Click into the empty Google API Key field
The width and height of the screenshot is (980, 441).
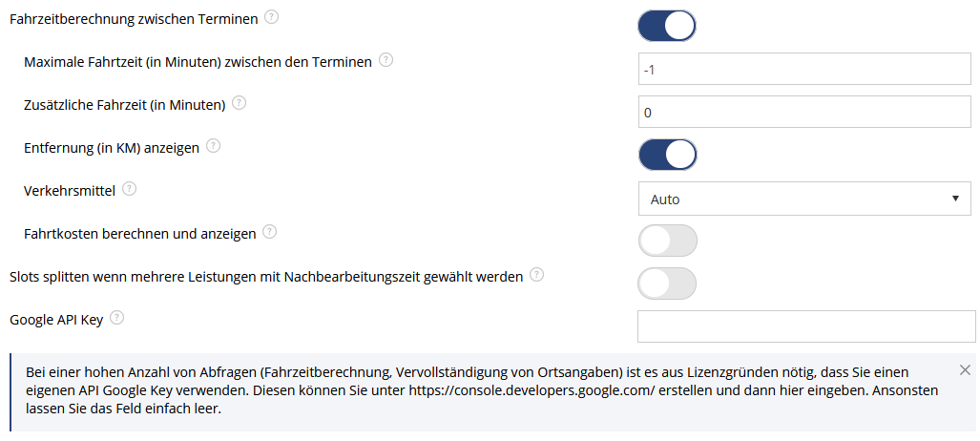(806, 325)
